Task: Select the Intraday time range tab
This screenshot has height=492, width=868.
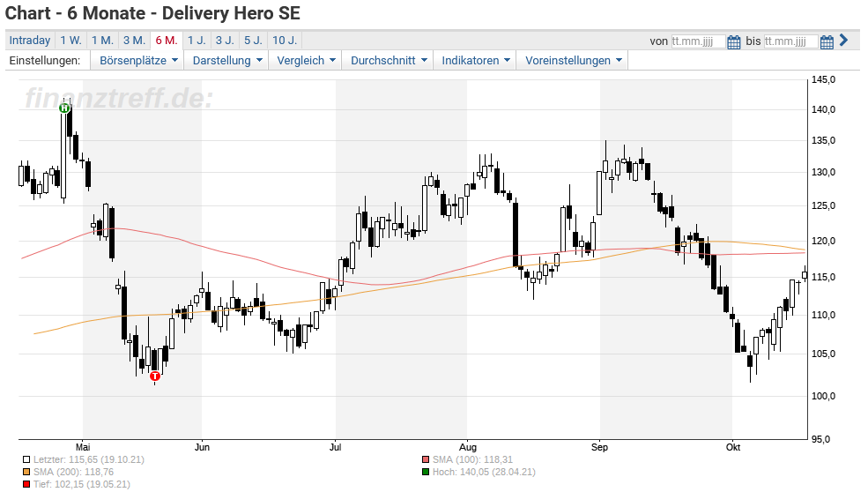Action: click(29, 41)
